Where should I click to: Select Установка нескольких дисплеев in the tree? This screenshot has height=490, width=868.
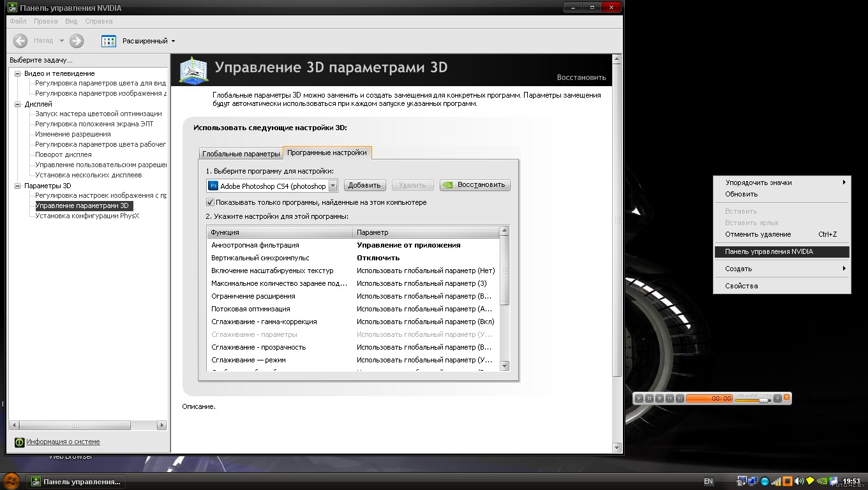point(88,175)
